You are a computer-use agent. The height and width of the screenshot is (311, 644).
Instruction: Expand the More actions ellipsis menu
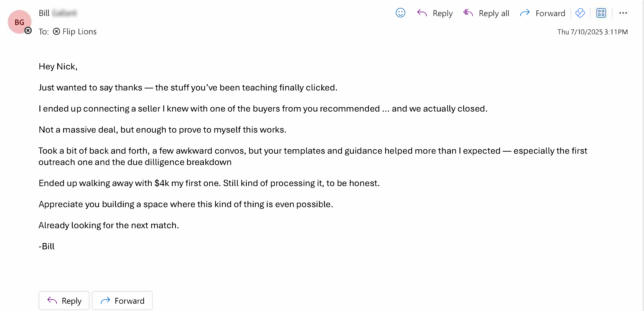pos(623,13)
